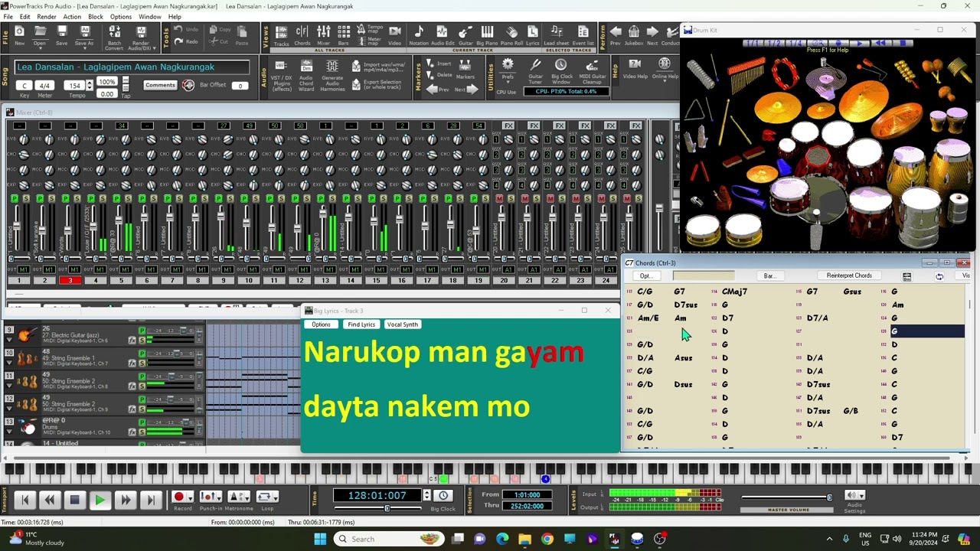
Task: Open Punch-in options dropdown
Action: [x=219, y=498]
